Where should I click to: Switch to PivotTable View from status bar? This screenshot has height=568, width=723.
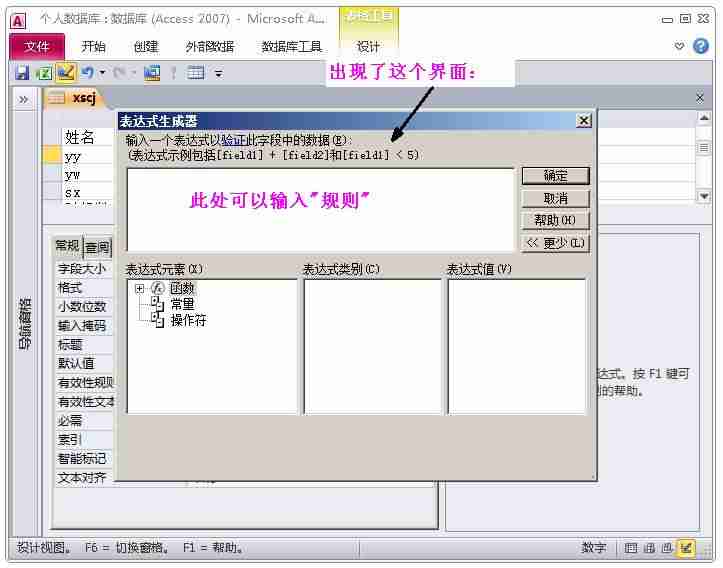tap(649, 548)
